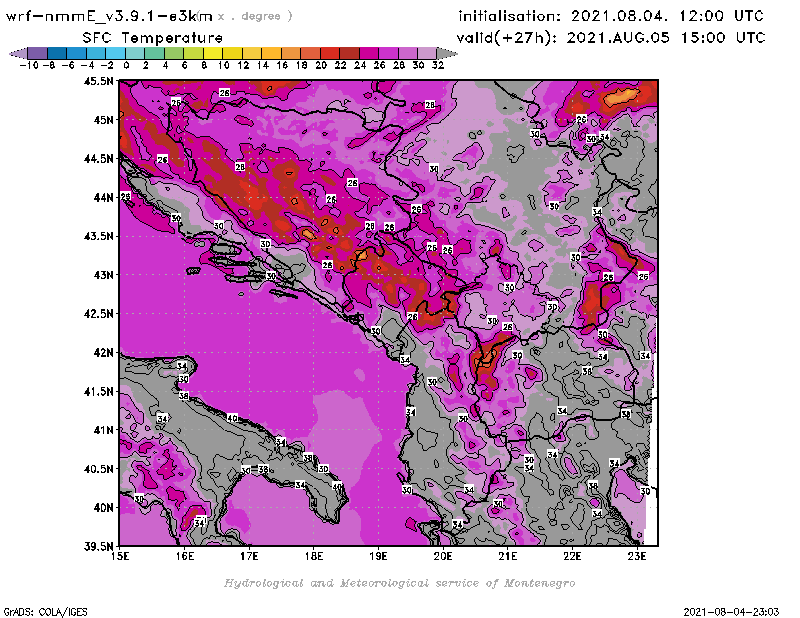Click the latitude label 41N

pyautogui.click(x=104, y=430)
